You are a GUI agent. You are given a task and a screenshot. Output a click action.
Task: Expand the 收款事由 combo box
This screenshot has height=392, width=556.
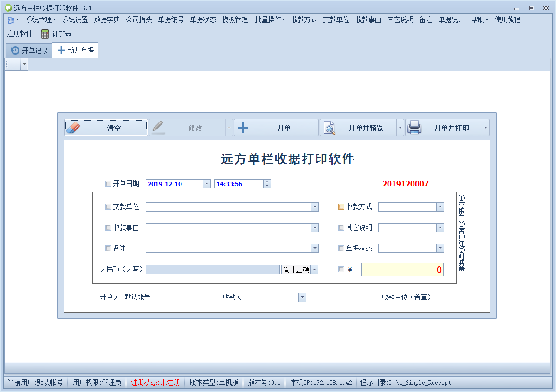click(315, 227)
